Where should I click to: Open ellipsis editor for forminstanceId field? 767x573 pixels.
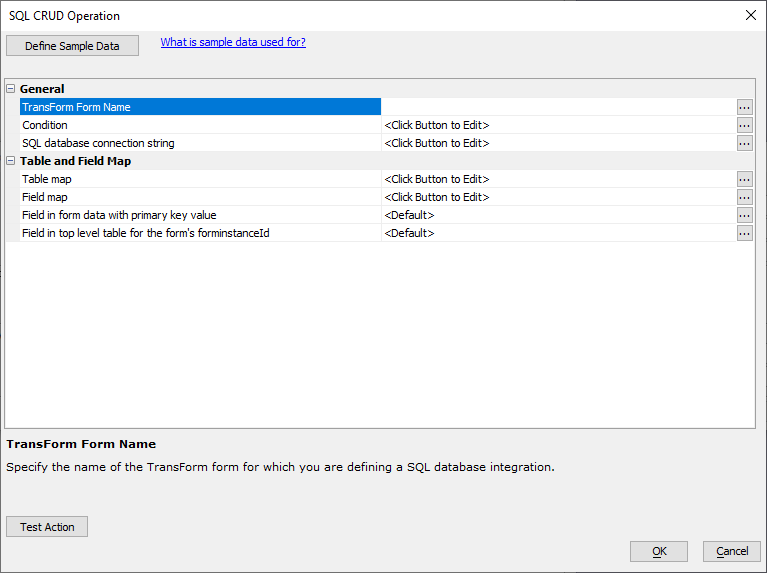coord(744,233)
